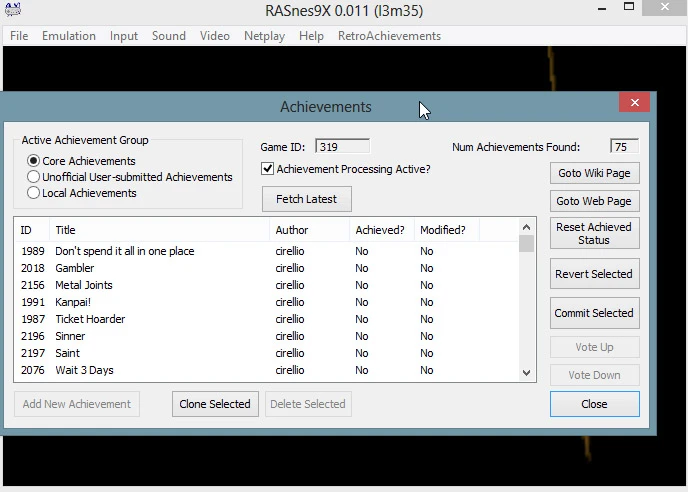Open the RetroAchievements menu
688x492 pixels.
coord(389,36)
